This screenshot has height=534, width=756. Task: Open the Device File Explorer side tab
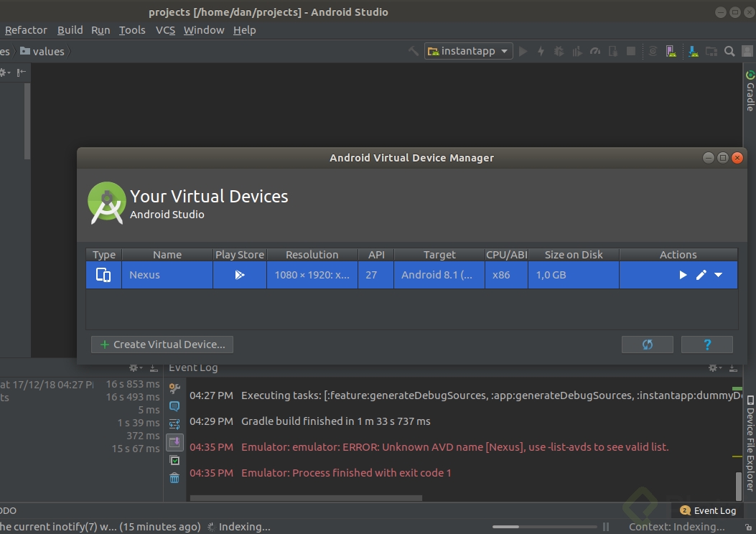[750, 443]
